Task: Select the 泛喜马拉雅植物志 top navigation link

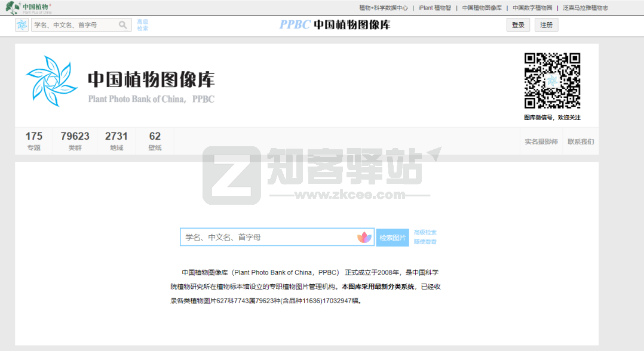Action: [586, 8]
